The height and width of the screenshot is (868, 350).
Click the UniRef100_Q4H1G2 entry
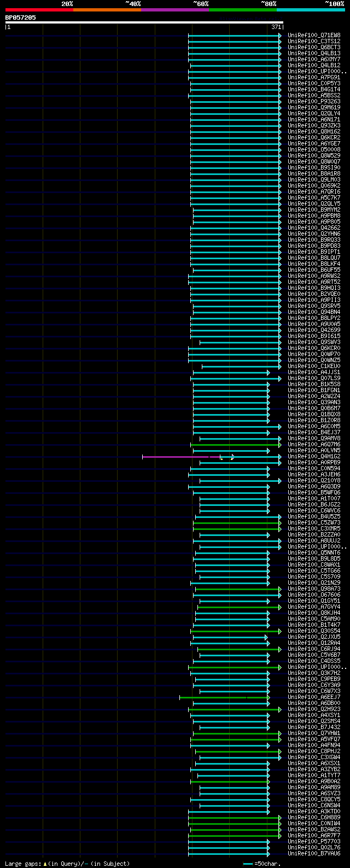[314, 456]
